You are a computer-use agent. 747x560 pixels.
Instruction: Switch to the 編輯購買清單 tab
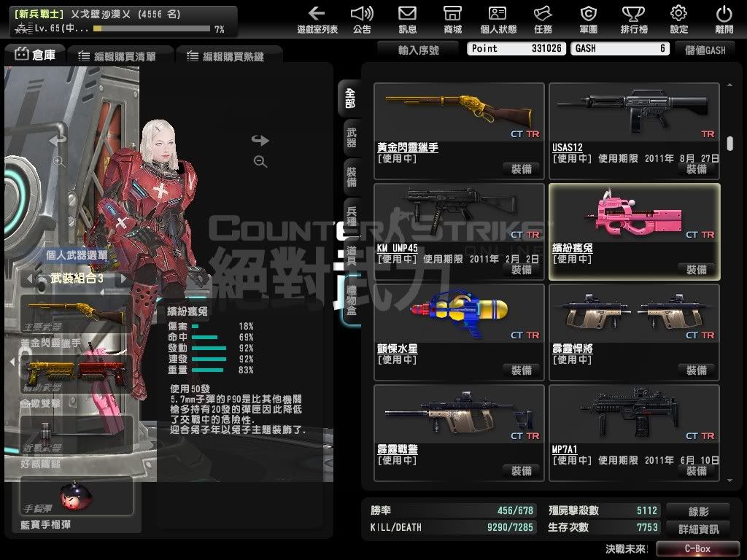point(120,56)
